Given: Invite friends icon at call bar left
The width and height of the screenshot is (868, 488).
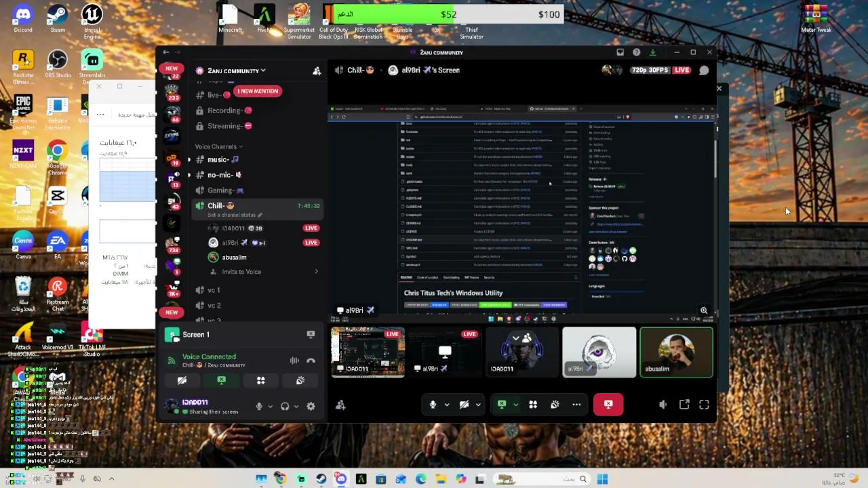Looking at the screenshot, I should coord(340,405).
